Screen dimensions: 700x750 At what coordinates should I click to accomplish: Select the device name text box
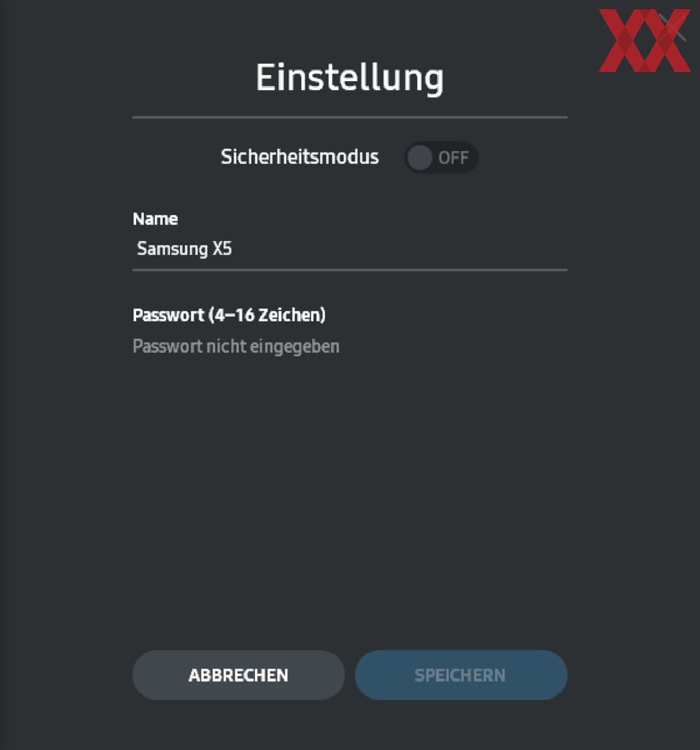[x=350, y=249]
